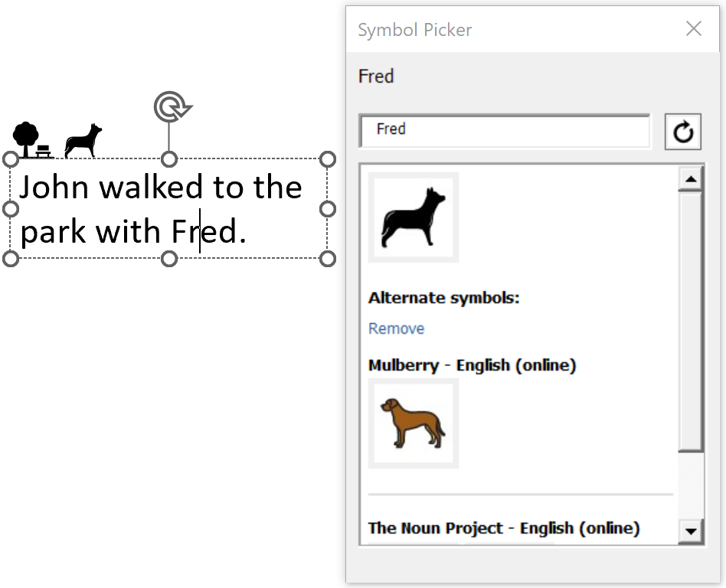Click the symbol list scroll down arrow
Image resolution: width=726 pixels, height=588 pixels.
(691, 530)
